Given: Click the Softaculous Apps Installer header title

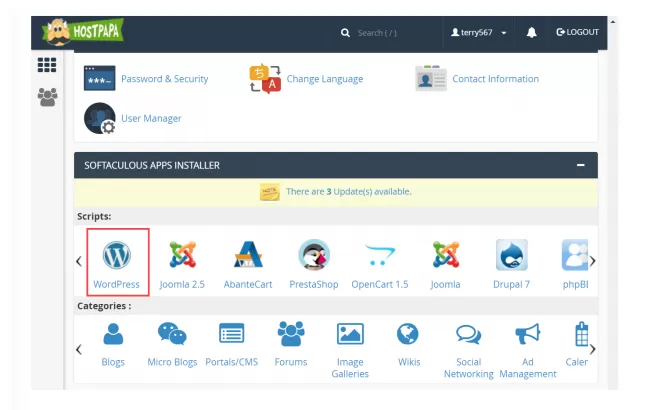Looking at the screenshot, I should pos(152,165).
